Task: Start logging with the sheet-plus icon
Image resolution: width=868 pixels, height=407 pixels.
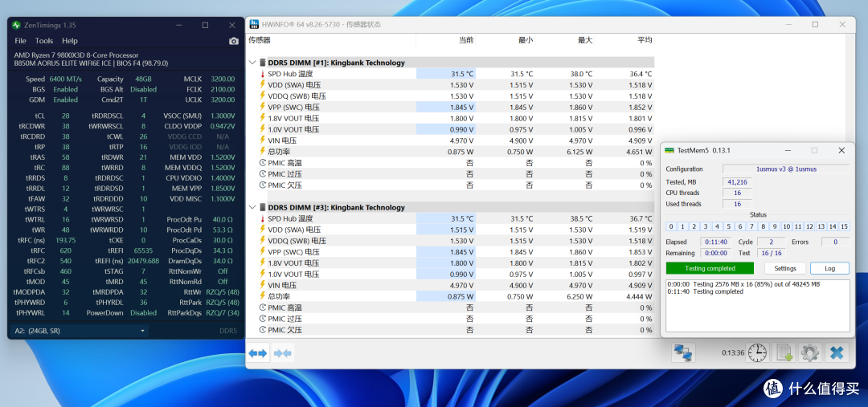Action: 784,352
